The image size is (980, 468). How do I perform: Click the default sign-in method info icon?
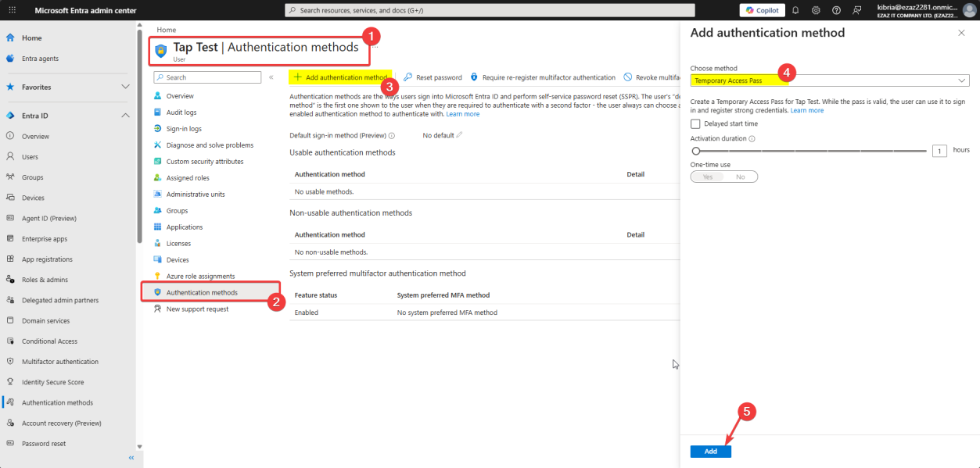point(391,136)
